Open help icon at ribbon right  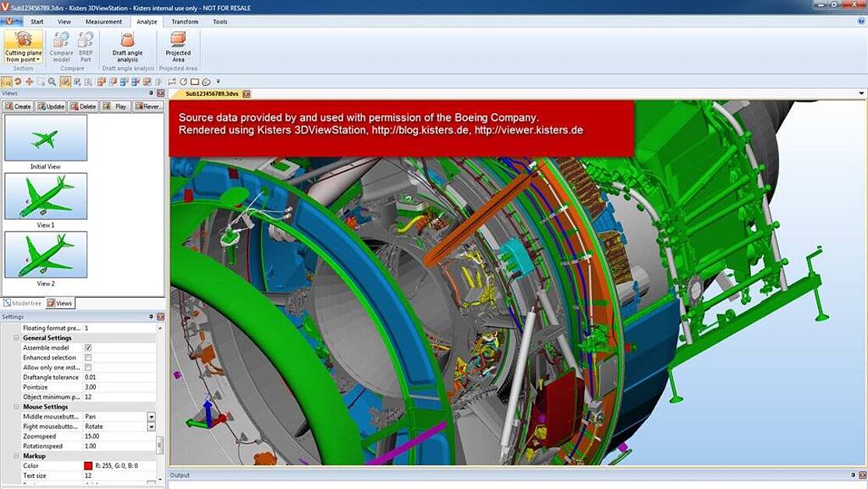coord(861,21)
